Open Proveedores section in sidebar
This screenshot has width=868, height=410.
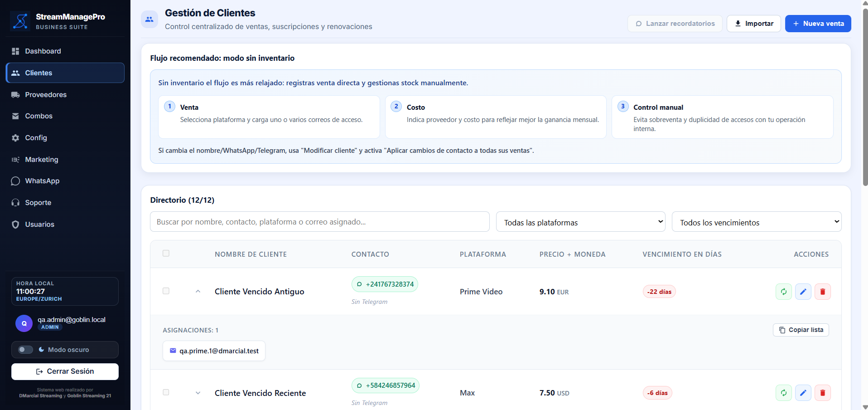65,95
